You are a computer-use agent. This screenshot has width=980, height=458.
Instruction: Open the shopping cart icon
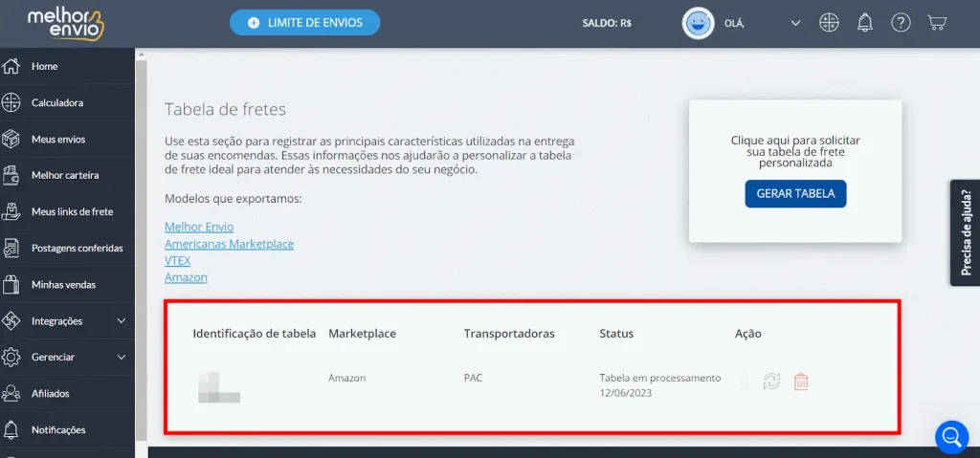click(x=937, y=23)
